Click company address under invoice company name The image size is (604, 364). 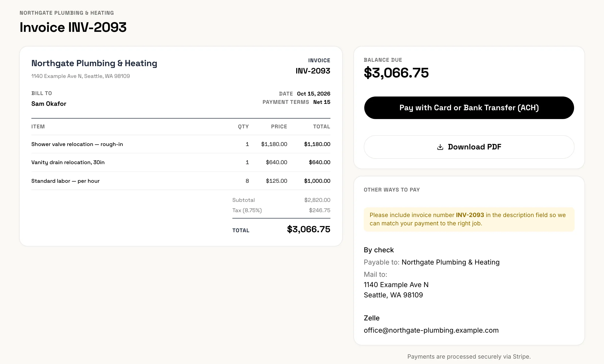click(x=81, y=76)
